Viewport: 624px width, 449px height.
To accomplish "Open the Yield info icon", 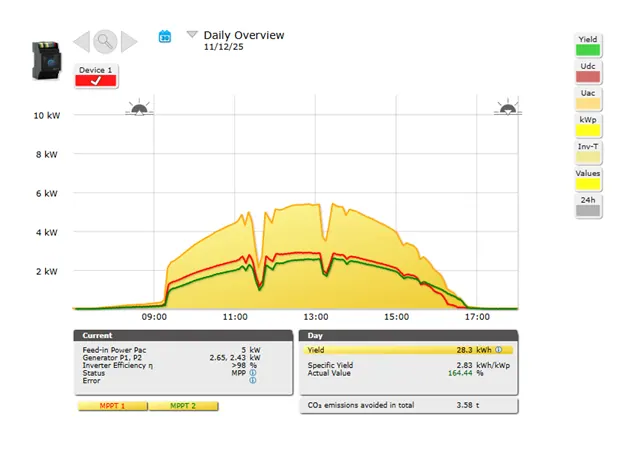I will click(498, 350).
